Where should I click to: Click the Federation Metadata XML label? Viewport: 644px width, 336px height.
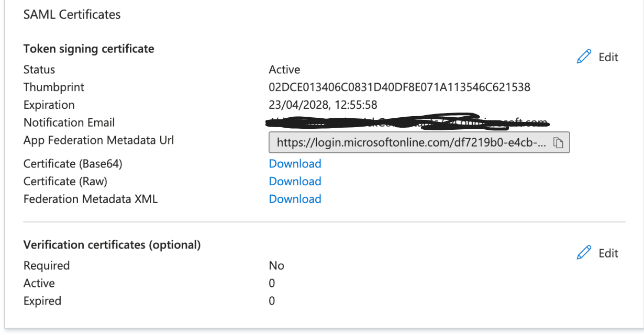tap(91, 199)
